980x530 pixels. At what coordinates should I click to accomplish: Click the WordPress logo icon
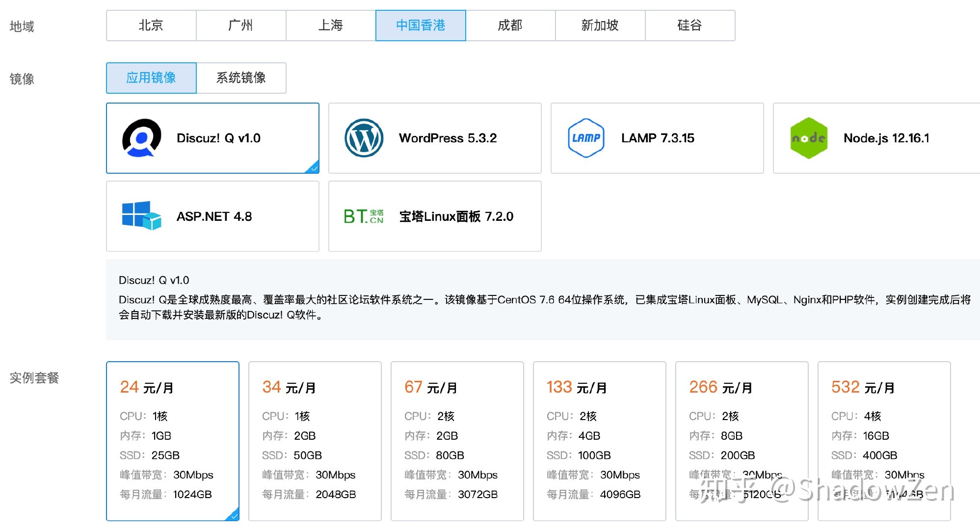coord(364,138)
